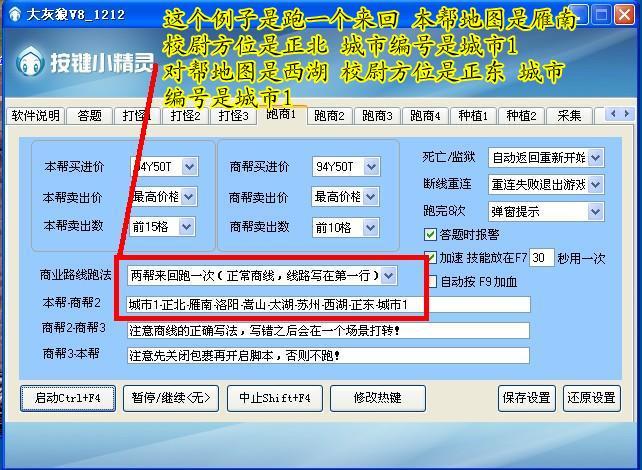Open the 软件说明 tab
The height and width of the screenshot is (470, 642).
[36, 116]
